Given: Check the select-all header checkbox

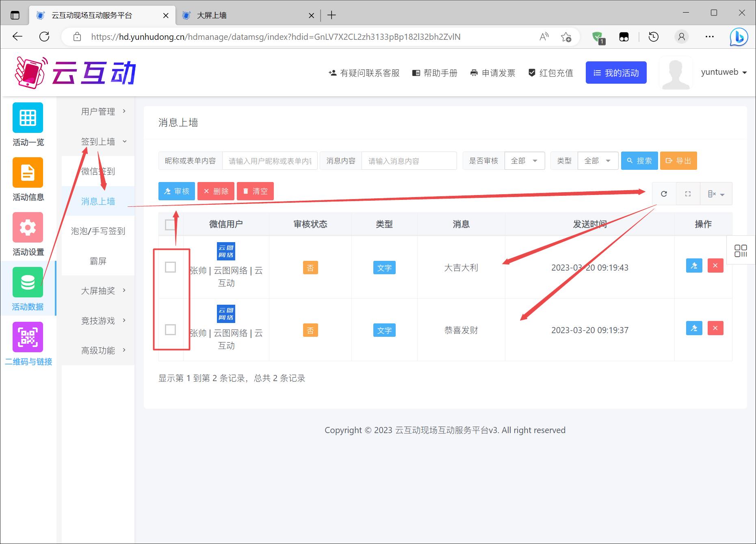Looking at the screenshot, I should [x=170, y=224].
